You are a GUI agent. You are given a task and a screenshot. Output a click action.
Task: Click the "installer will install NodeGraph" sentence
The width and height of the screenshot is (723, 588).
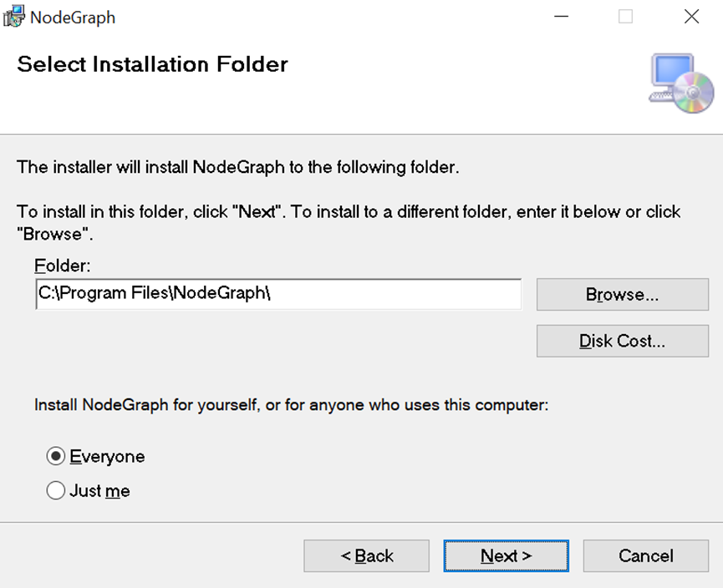click(x=238, y=167)
